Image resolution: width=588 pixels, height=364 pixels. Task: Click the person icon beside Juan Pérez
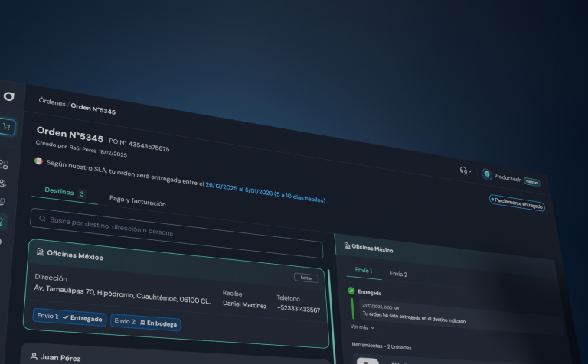coord(34,356)
